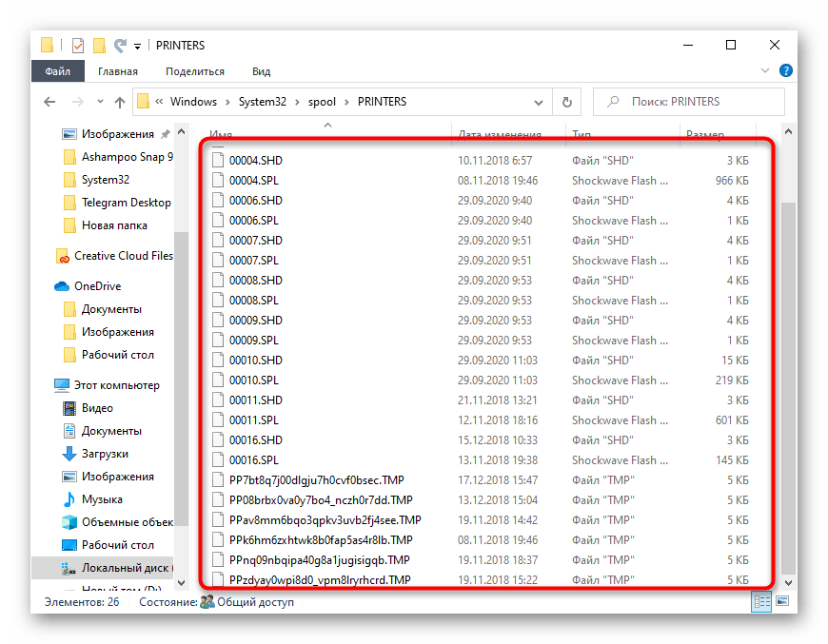
Task: Customize the Quick Access Toolbar
Action: click(x=137, y=46)
